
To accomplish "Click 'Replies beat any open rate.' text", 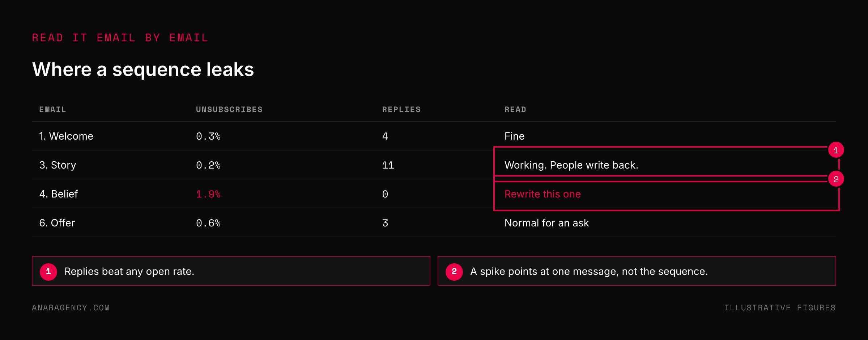I will pos(129,271).
